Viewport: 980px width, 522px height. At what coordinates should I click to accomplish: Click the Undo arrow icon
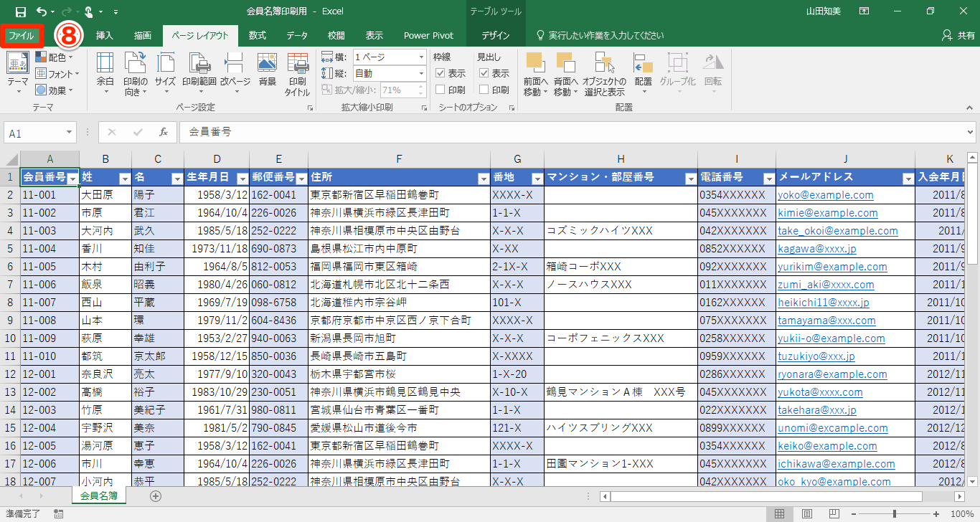coord(42,11)
